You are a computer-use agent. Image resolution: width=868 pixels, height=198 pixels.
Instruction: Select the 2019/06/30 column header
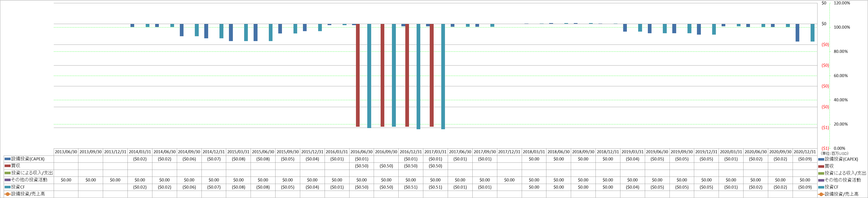click(x=657, y=152)
